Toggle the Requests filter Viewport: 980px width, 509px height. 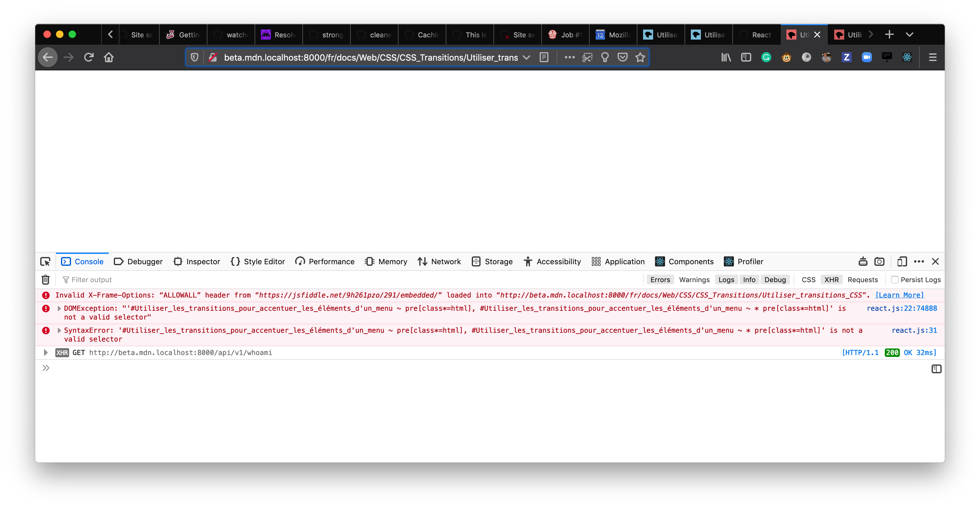pos(862,280)
